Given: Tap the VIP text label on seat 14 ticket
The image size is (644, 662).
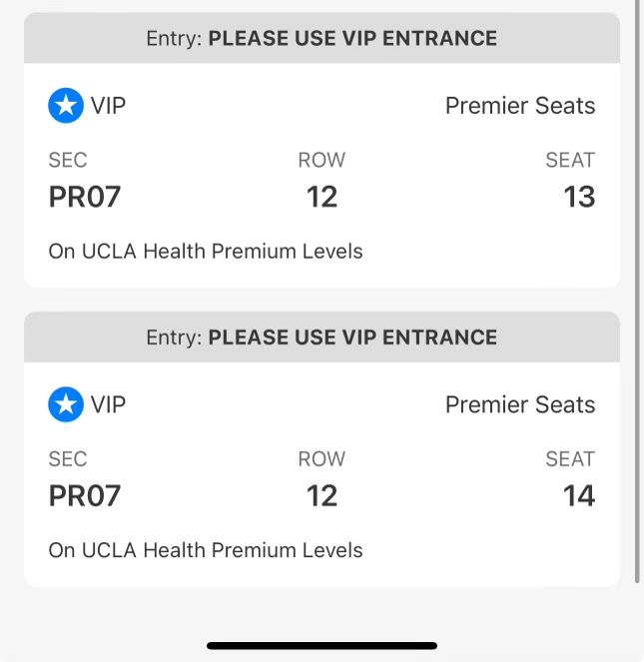Looking at the screenshot, I should click(x=109, y=404).
